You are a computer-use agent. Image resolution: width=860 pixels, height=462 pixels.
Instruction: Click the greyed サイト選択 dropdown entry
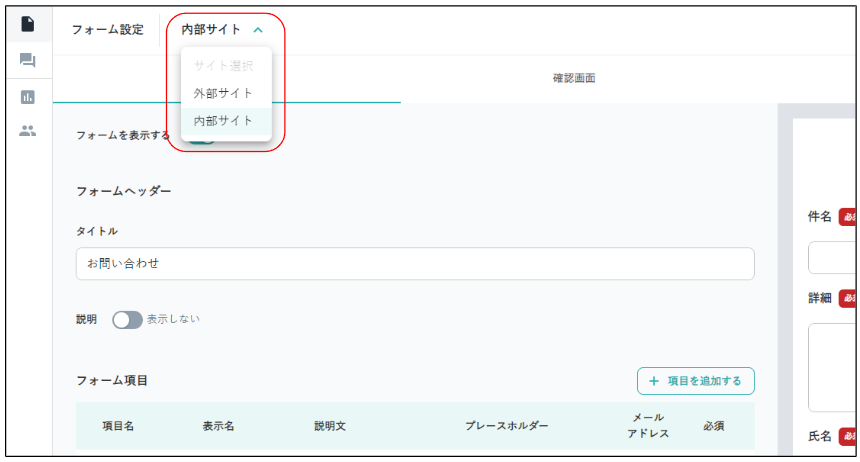pos(223,66)
